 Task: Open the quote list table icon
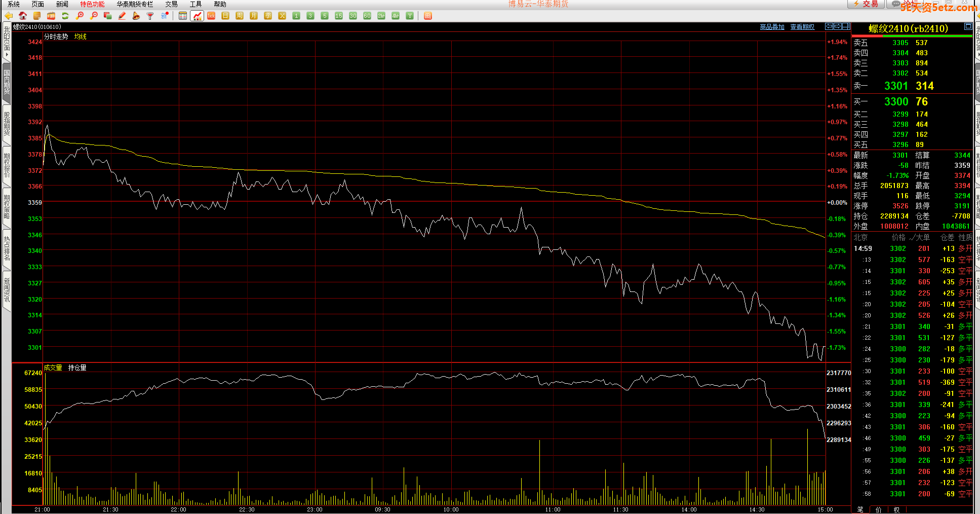(183, 16)
